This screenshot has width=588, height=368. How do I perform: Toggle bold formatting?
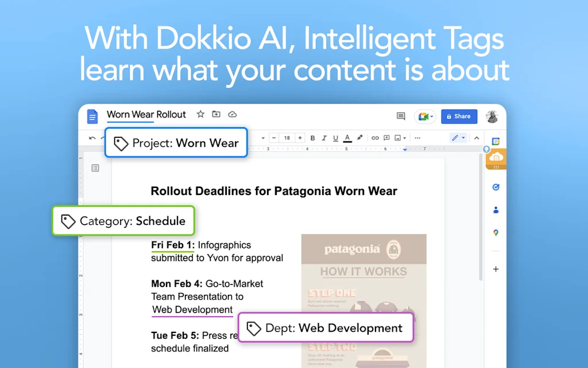[x=312, y=137]
